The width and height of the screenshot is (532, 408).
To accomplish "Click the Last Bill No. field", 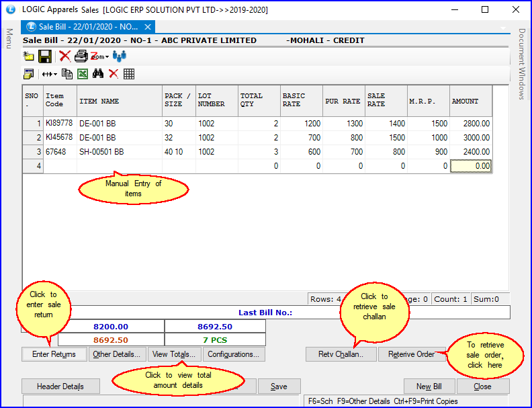I will point(265,313).
